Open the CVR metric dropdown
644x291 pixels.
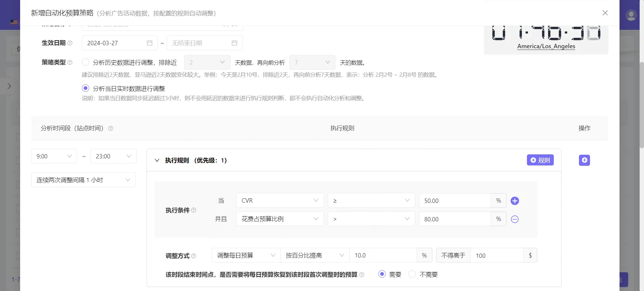[x=280, y=200]
